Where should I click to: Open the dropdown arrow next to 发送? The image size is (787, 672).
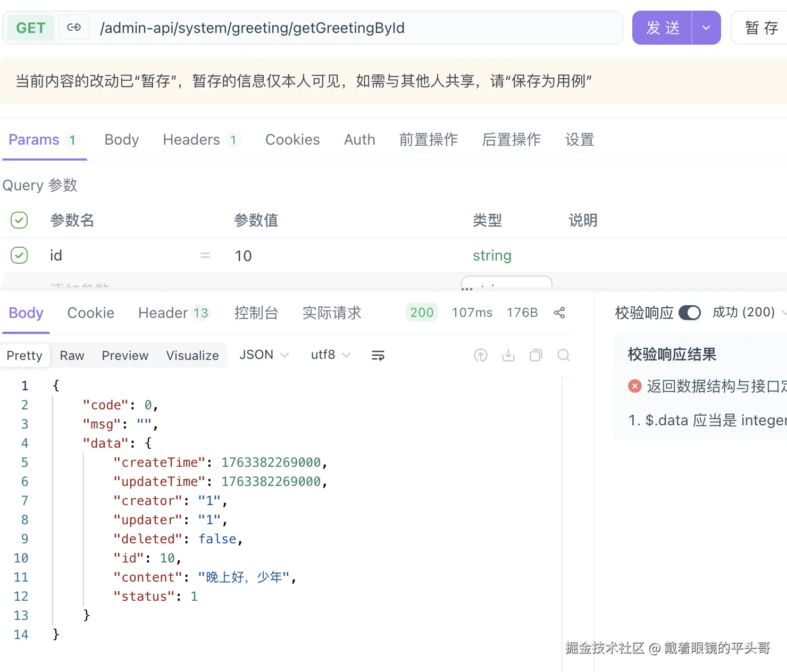pos(706,28)
